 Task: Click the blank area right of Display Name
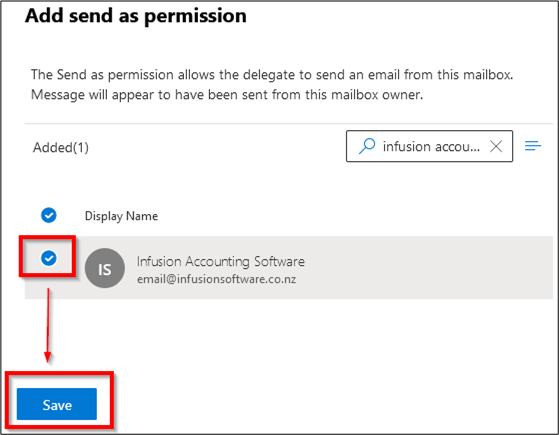(x=355, y=216)
